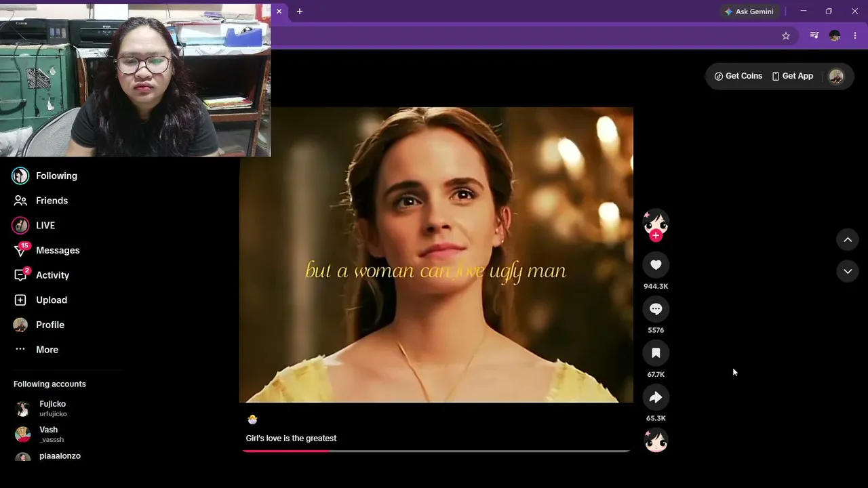Seek the video using the progress bar
Image resolution: width=868 pixels, height=488 pixels.
[436, 451]
